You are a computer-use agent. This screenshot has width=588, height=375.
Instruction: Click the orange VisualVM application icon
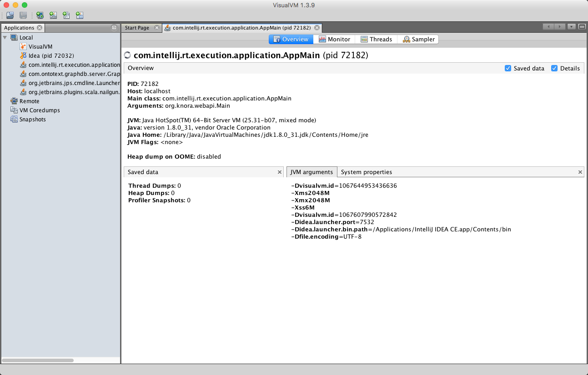pos(23,46)
